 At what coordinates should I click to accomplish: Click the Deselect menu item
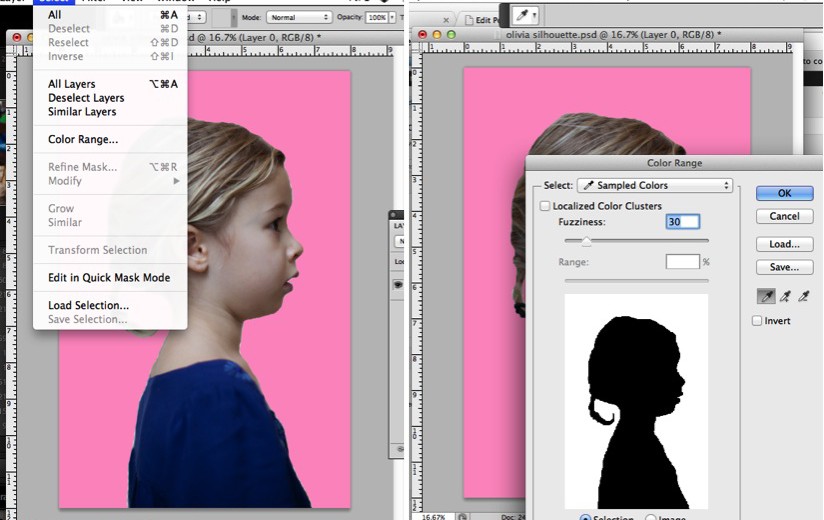point(69,28)
